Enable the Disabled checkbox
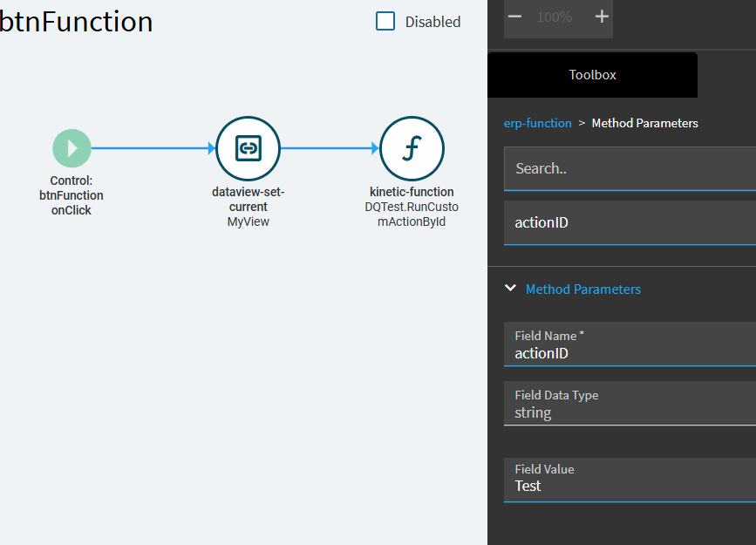Image resolution: width=756 pixels, height=545 pixels. (385, 21)
